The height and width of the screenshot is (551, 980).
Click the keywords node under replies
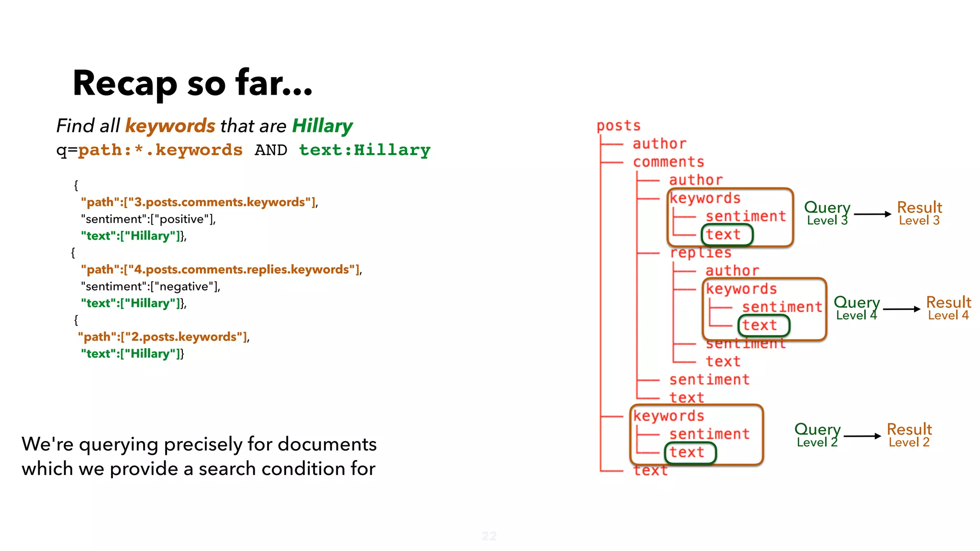741,289
